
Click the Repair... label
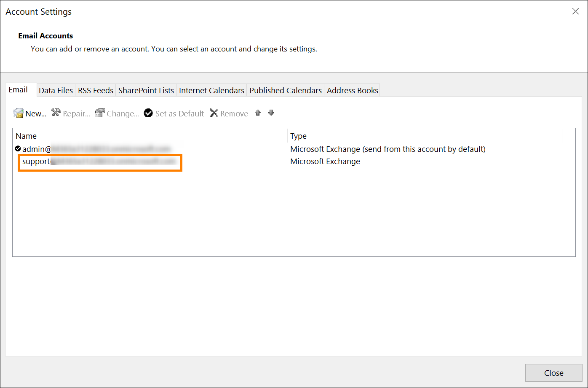tap(77, 113)
